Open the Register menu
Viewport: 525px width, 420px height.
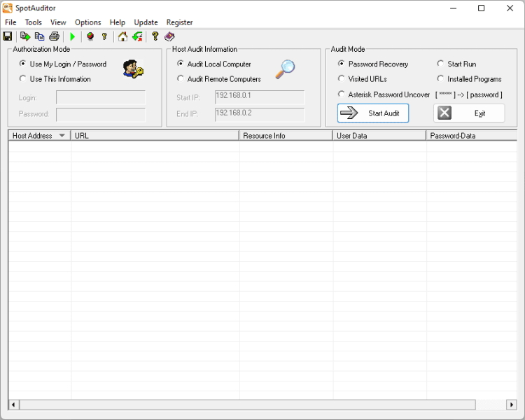[179, 22]
